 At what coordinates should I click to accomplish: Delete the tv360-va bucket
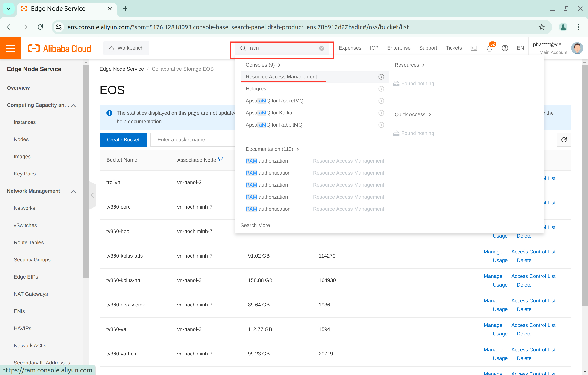(524, 334)
